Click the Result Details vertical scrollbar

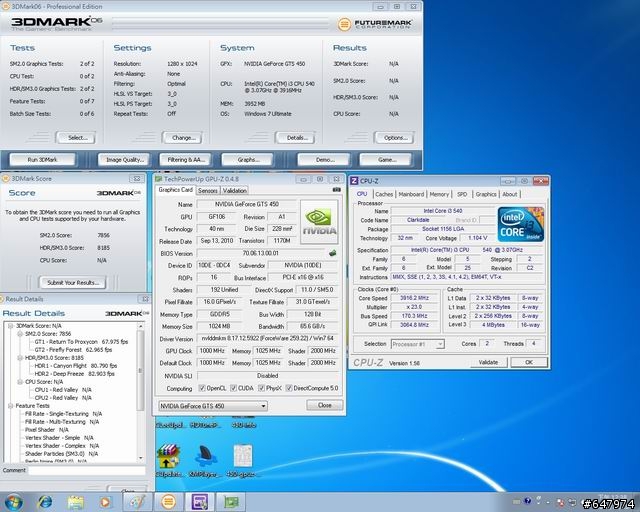(140, 392)
